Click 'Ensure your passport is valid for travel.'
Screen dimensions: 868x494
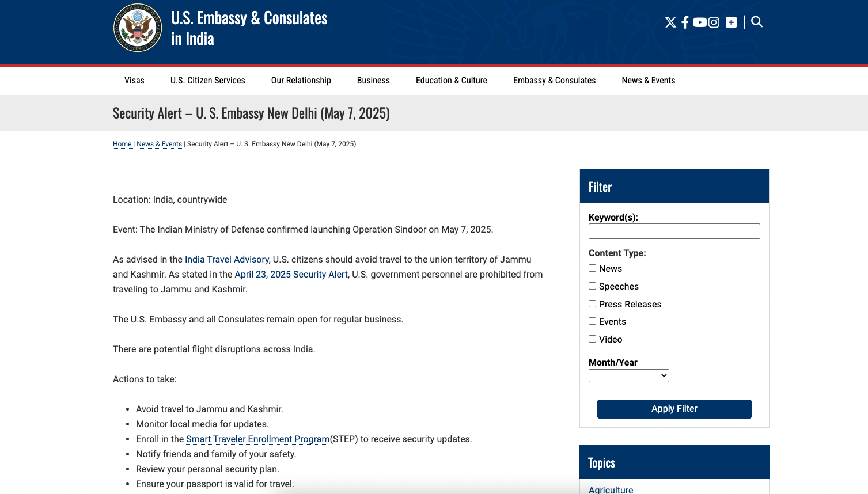tap(215, 484)
